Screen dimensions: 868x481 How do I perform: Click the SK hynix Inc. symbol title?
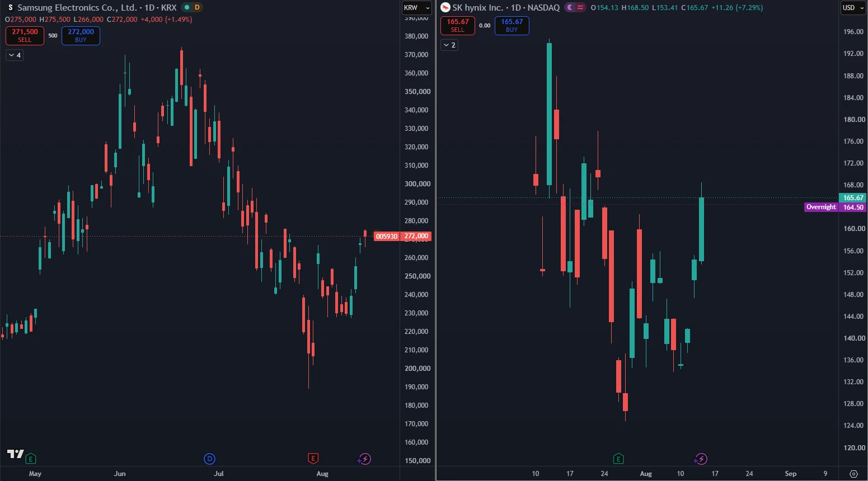coord(477,8)
